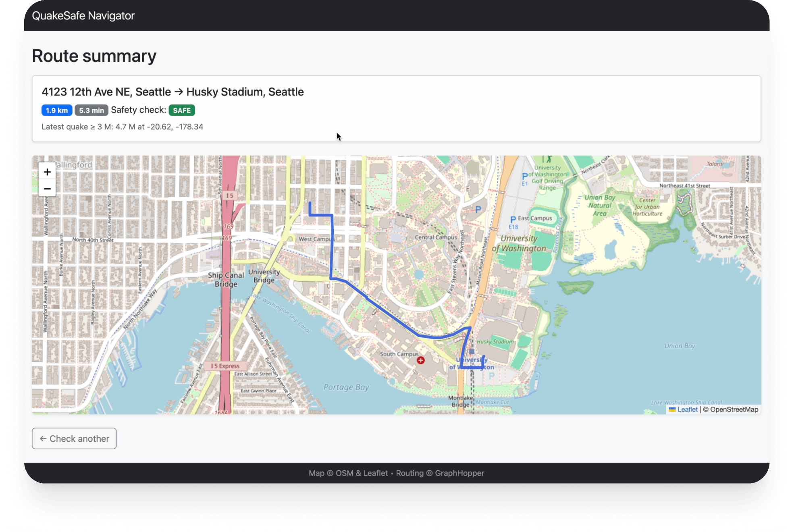Click the I-5 Express label on the map
The width and height of the screenshot is (794, 532).
[225, 366]
